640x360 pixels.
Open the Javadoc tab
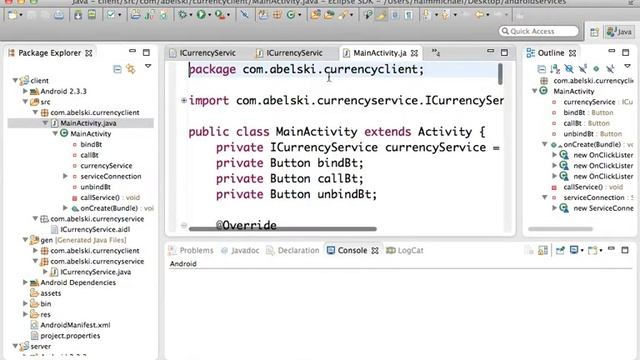click(x=240, y=250)
